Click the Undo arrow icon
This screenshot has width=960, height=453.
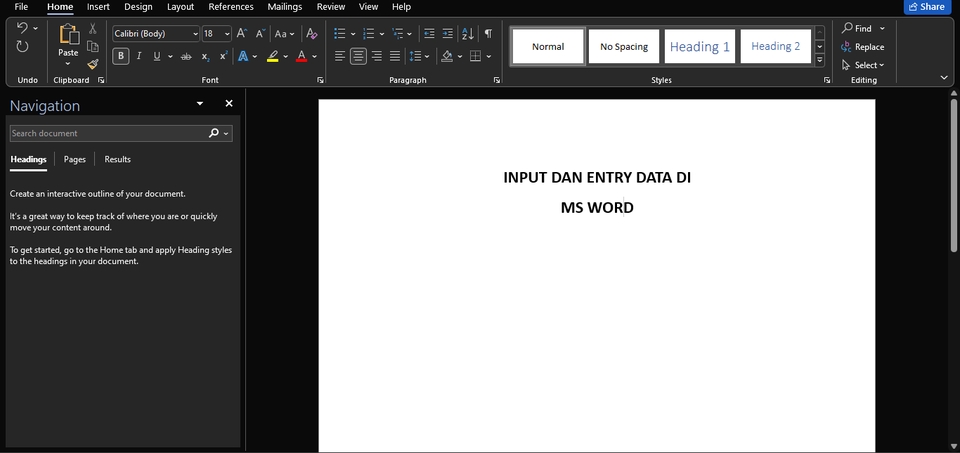(x=22, y=28)
